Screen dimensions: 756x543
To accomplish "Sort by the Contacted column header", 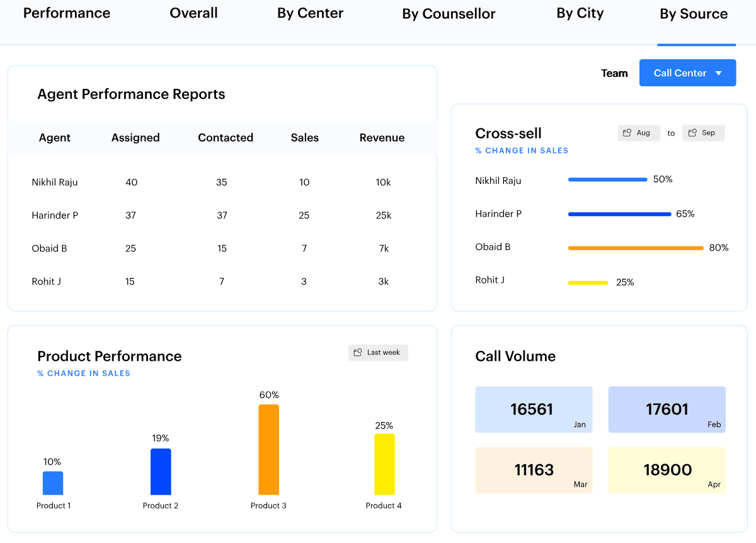I will click(226, 138).
